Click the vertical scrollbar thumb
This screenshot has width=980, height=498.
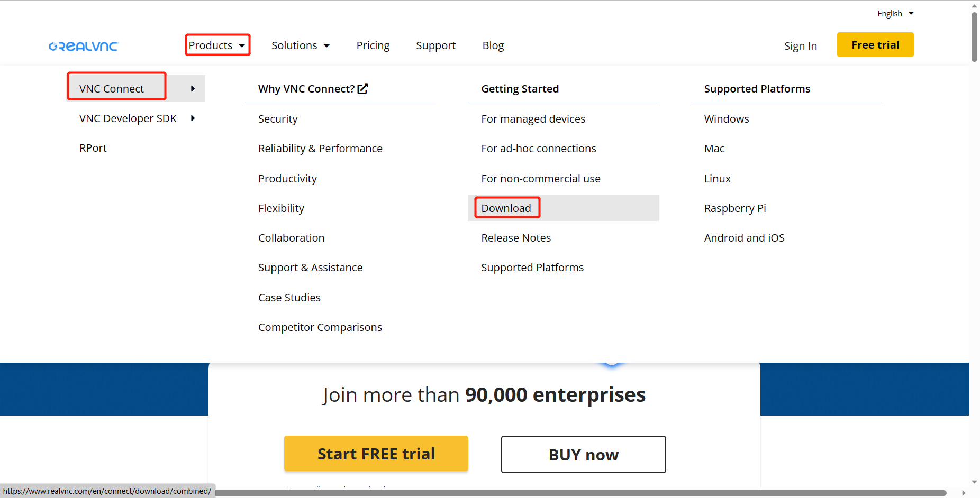974,37
